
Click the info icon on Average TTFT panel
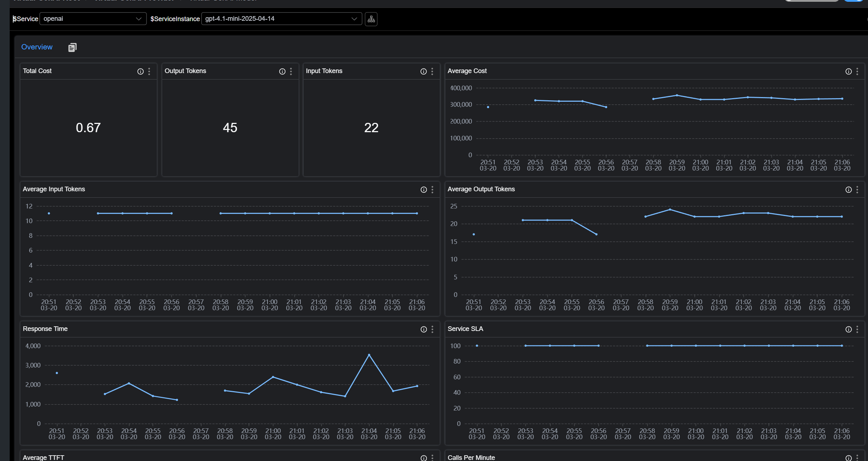tap(424, 457)
